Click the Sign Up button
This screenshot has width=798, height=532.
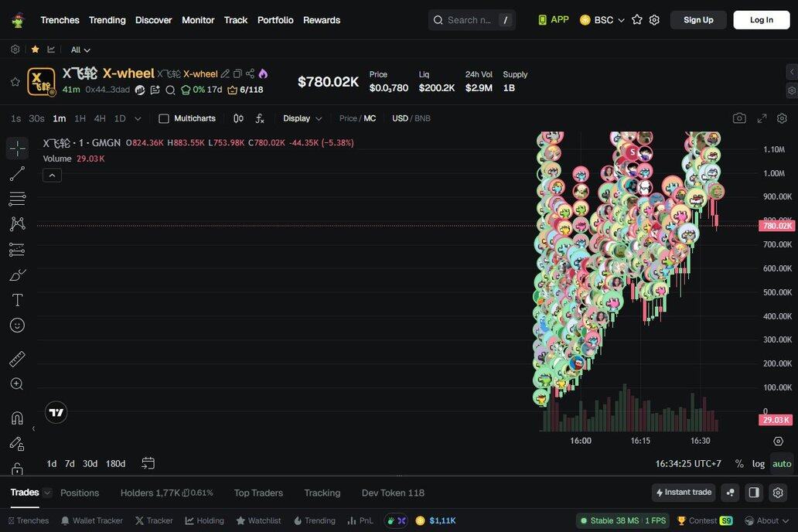pyautogui.click(x=698, y=20)
